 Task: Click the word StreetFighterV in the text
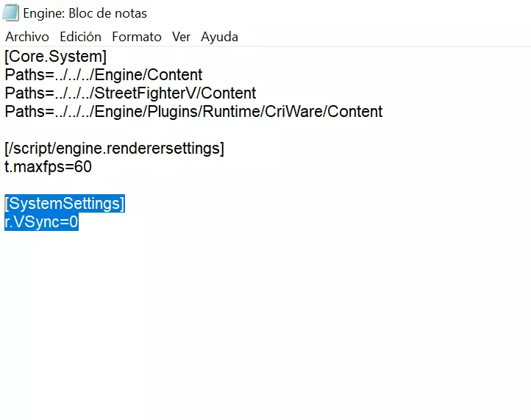143,93
